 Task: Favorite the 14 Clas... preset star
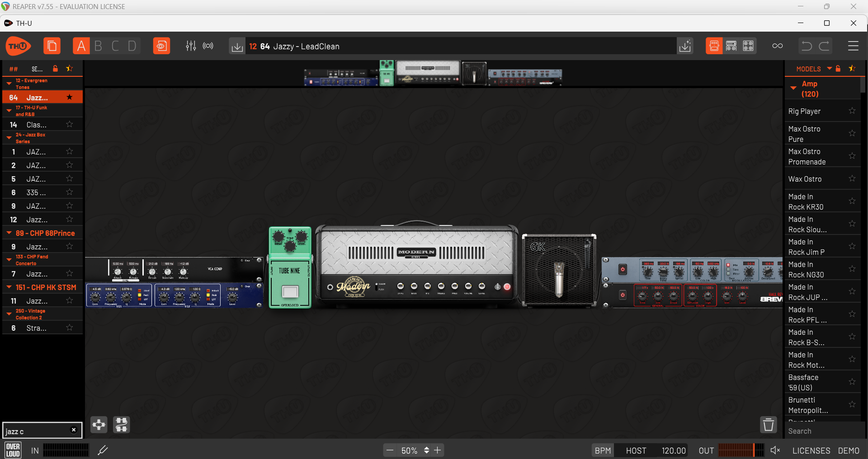(x=70, y=124)
